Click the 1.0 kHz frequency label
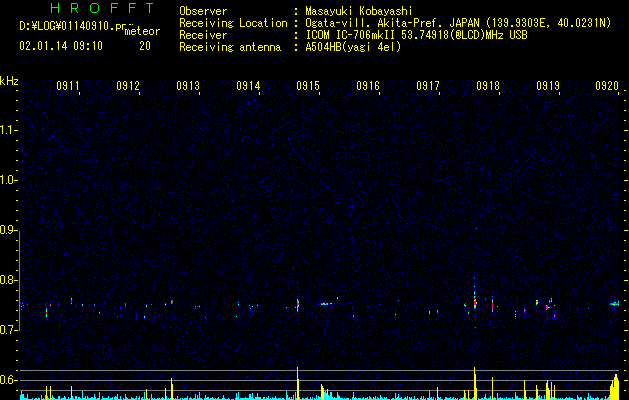The image size is (629, 400). [x=9, y=180]
